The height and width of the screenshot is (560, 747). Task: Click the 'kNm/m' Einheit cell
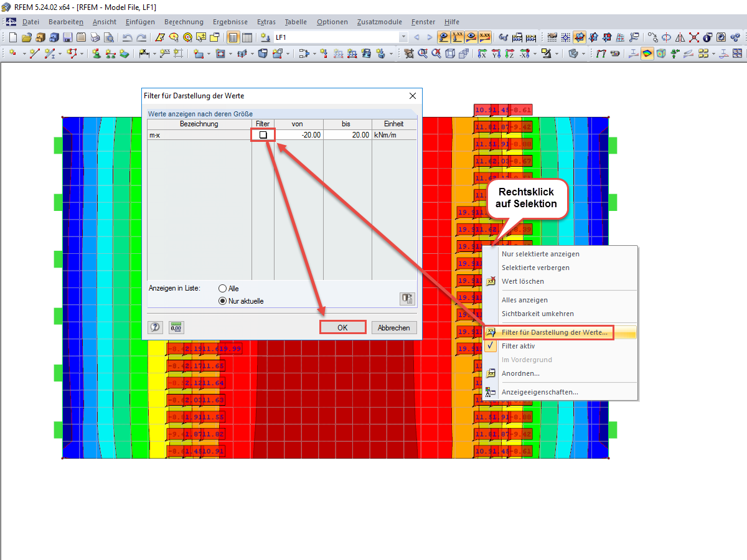(x=394, y=134)
